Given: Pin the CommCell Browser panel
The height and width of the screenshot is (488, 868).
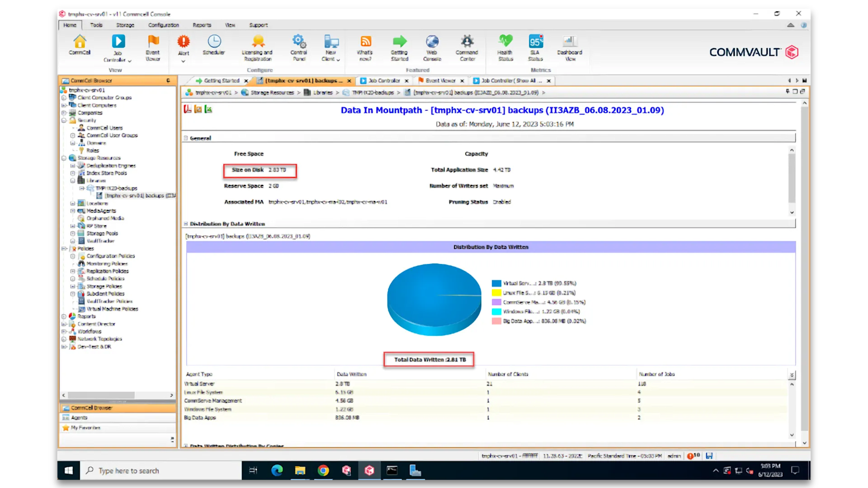Looking at the screenshot, I should click(168, 80).
